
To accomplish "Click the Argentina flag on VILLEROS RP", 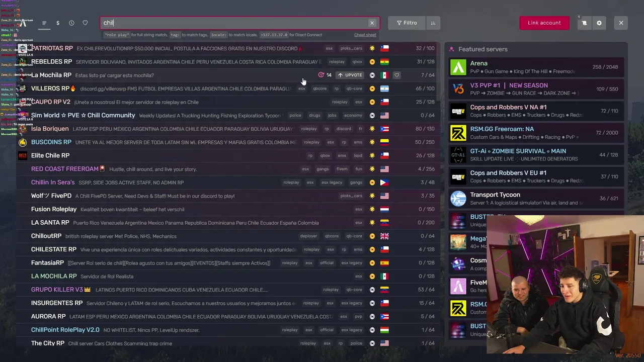I will [x=384, y=88].
